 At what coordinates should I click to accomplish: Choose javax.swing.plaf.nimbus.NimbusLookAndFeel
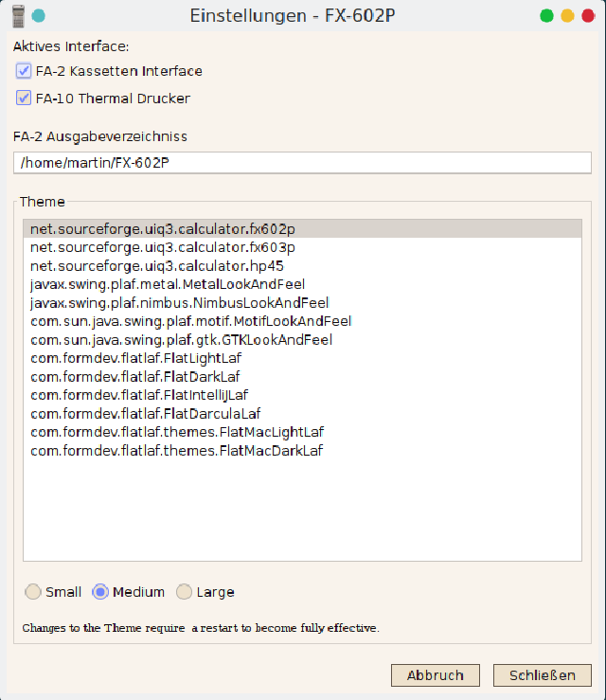[x=303, y=303]
